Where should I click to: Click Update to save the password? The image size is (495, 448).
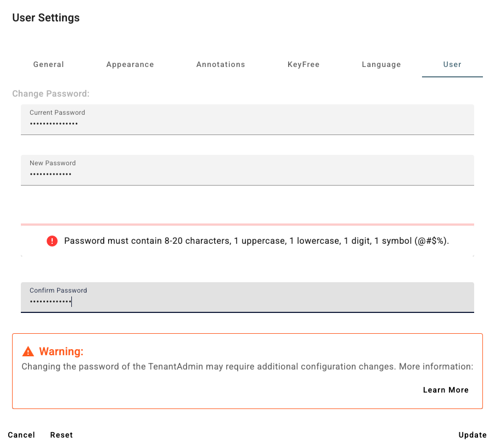(x=473, y=435)
